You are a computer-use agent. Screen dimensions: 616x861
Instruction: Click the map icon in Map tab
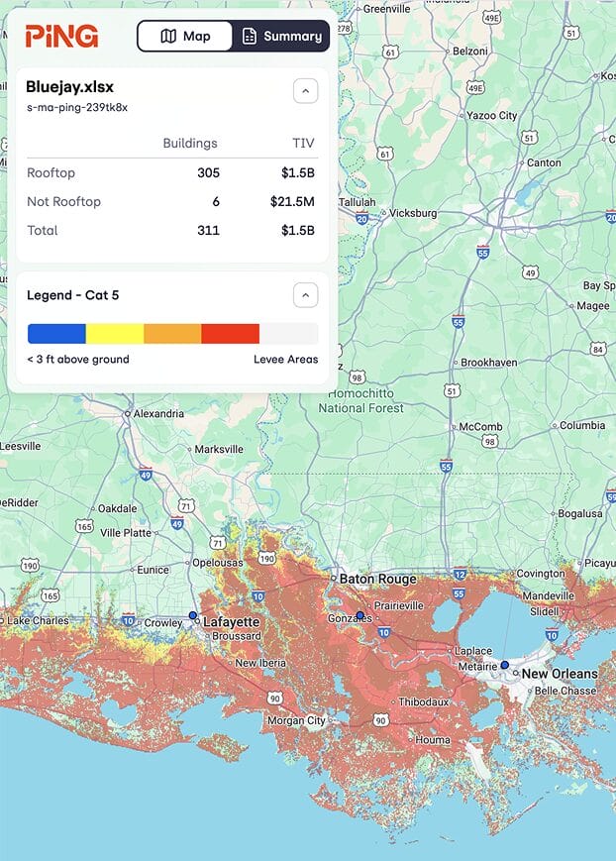point(168,36)
